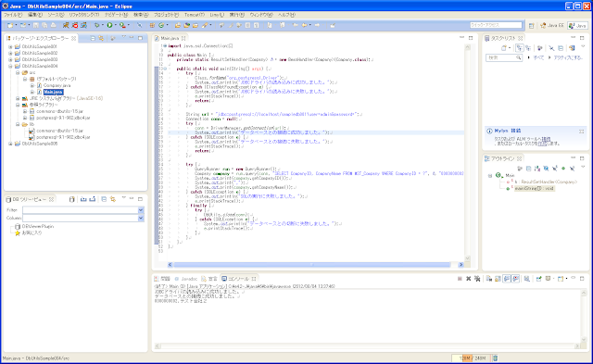Viewport: 593px width, 364px height.
Task: Click the Quick Access field
Action: pos(496,25)
